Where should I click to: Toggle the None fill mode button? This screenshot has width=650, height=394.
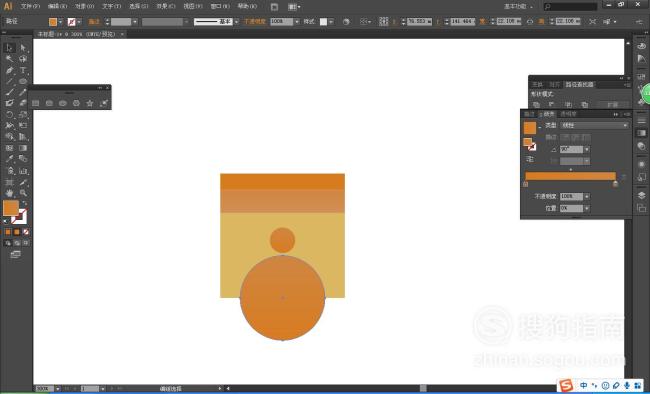click(x=26, y=232)
